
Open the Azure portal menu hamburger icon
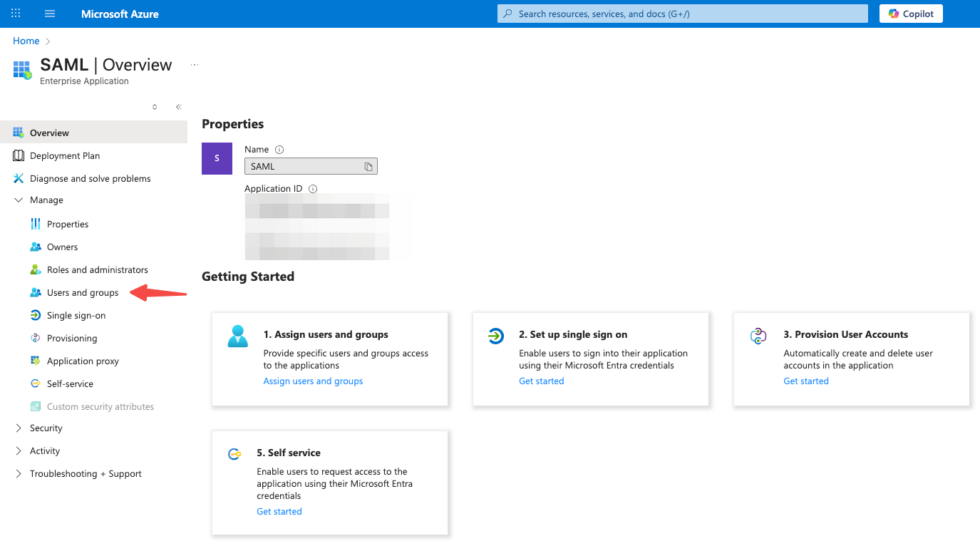pos(49,13)
